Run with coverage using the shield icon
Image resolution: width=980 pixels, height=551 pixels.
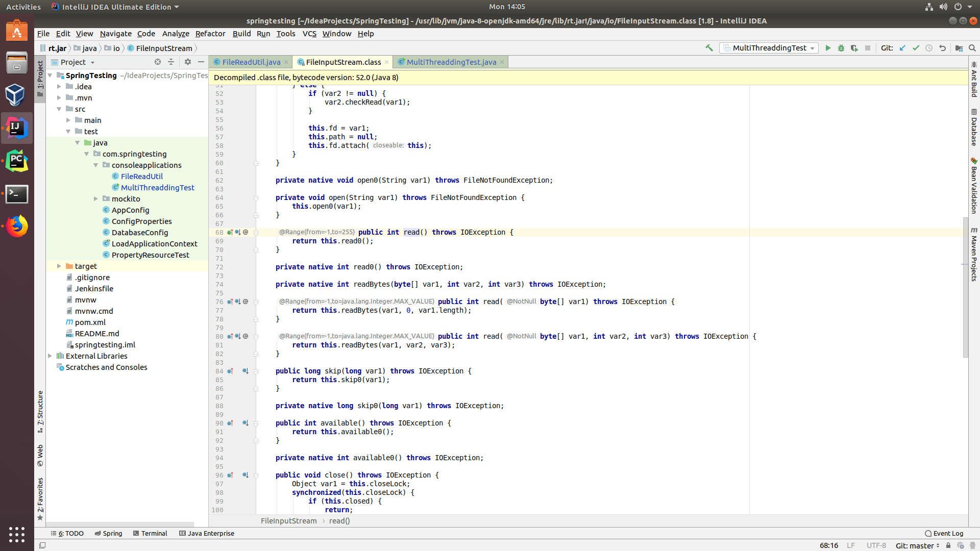click(854, 48)
